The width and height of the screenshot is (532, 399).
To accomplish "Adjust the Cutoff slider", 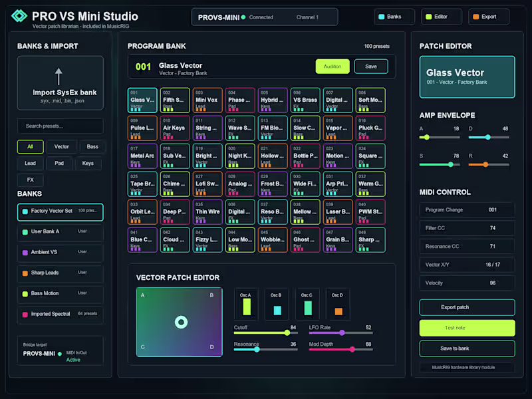I will 265,333.
